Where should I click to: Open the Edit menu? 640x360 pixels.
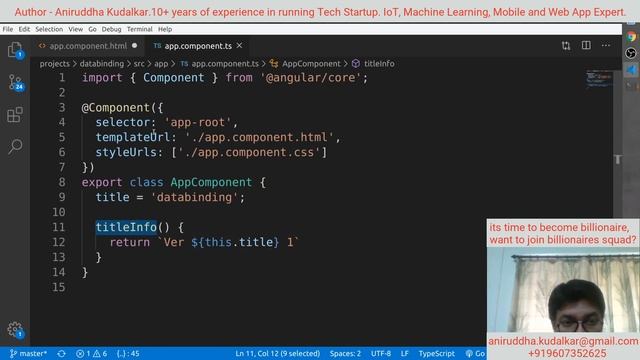(24, 29)
